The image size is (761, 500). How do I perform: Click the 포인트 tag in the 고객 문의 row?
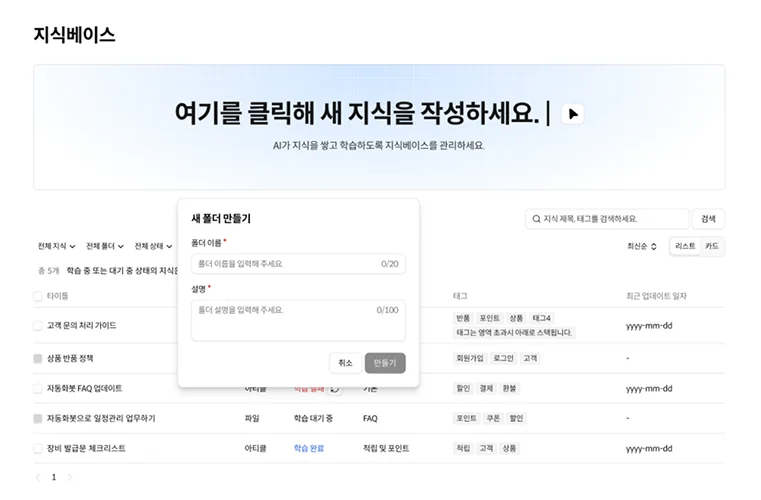(x=489, y=318)
